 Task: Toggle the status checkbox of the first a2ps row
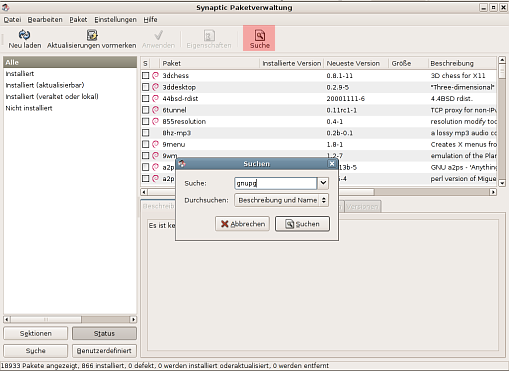click(145, 167)
